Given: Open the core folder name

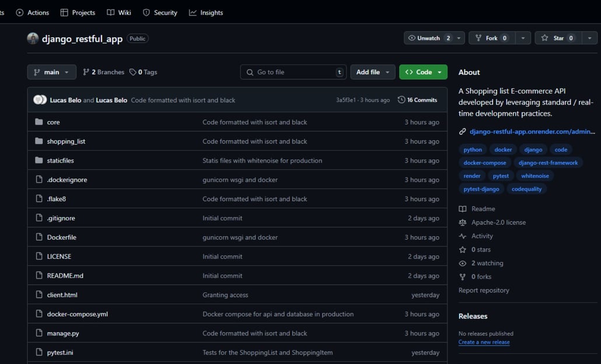Looking at the screenshot, I should 53,123.
